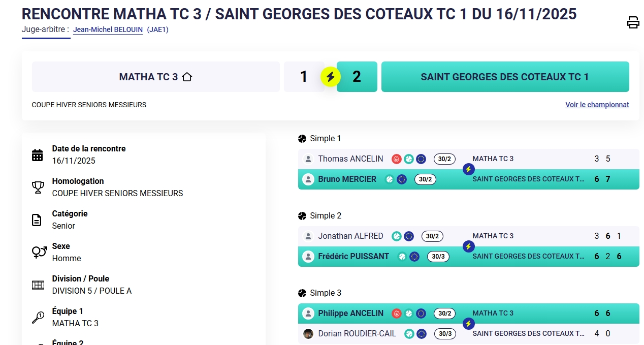Viewport: 644px width, 345px height.
Task: Click the Simple 2 tennis ball icon
Action: (302, 216)
